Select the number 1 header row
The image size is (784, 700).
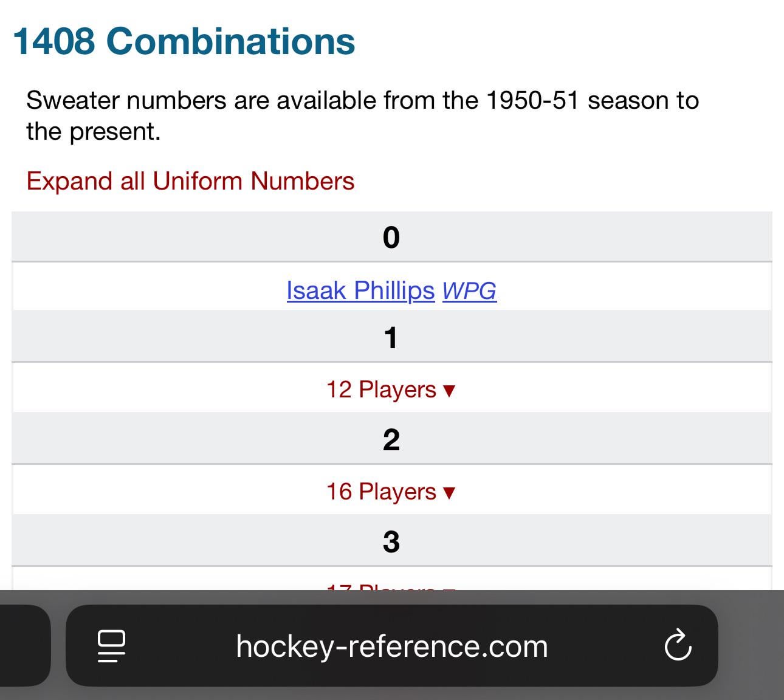(391, 338)
